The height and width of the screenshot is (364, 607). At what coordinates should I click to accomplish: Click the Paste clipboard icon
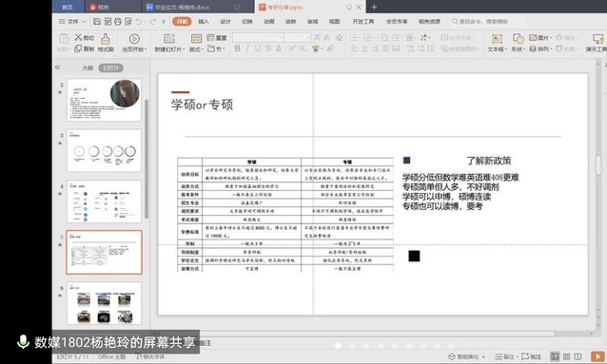[x=64, y=39]
